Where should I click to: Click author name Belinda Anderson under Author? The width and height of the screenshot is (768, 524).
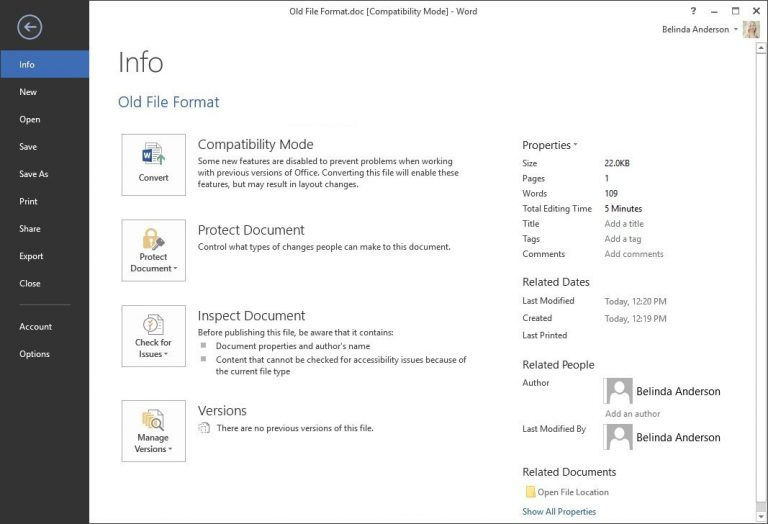pyautogui.click(x=678, y=391)
